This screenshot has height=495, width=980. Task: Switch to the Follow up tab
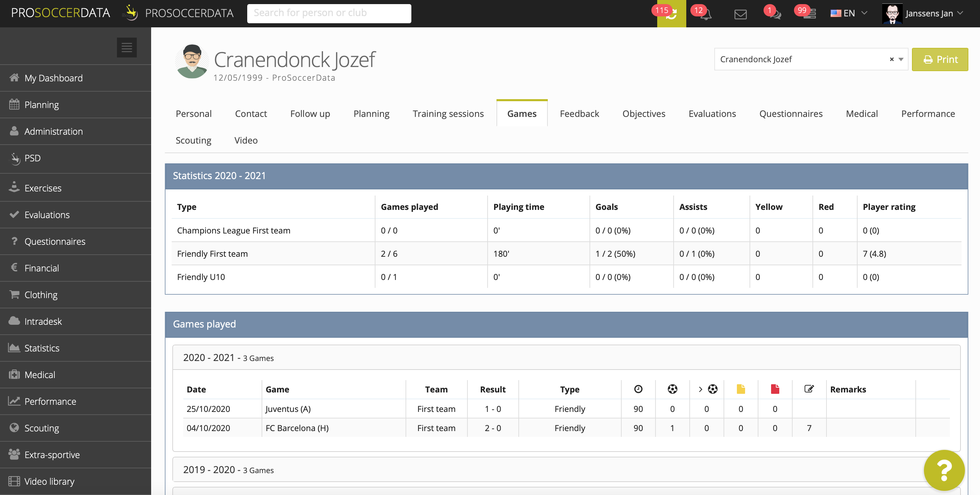(310, 113)
